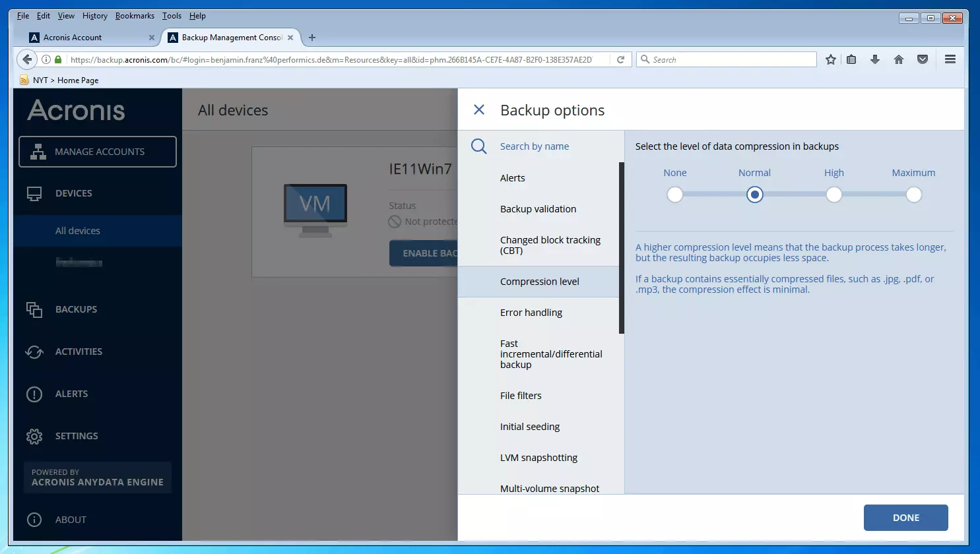This screenshot has height=554, width=980.
Task: Switch to the Acronis Account tab
Action: [x=92, y=38]
